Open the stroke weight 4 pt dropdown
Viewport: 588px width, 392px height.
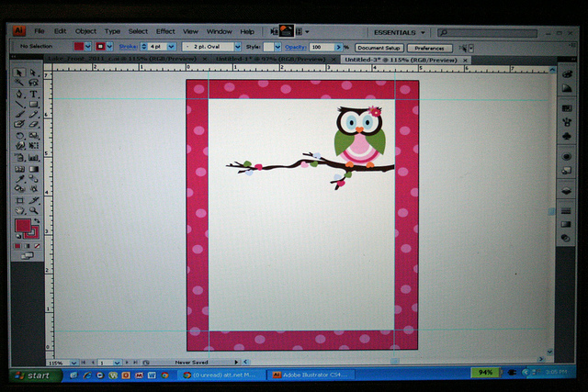(x=172, y=47)
